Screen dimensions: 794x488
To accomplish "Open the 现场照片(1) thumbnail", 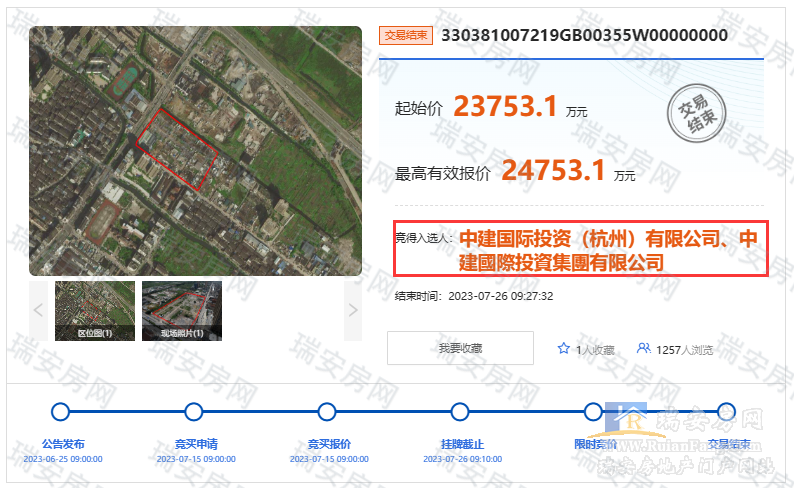I will coord(182,310).
